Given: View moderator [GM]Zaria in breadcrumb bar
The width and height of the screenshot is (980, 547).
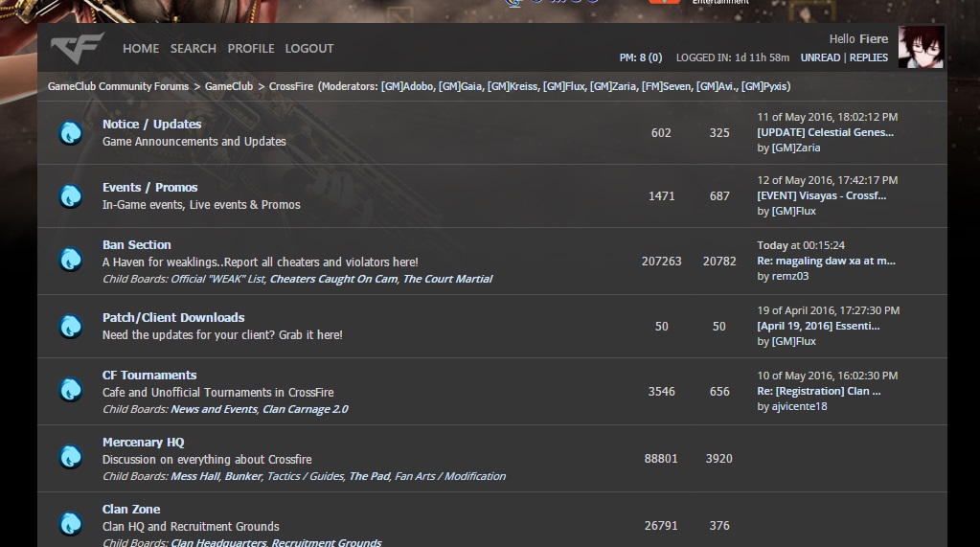Looking at the screenshot, I should 612,86.
